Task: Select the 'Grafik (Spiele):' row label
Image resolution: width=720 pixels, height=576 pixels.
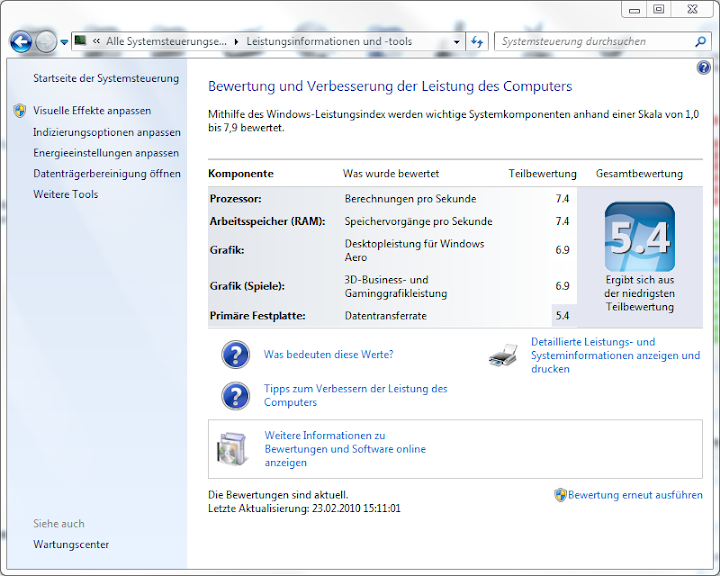Action: (247, 286)
